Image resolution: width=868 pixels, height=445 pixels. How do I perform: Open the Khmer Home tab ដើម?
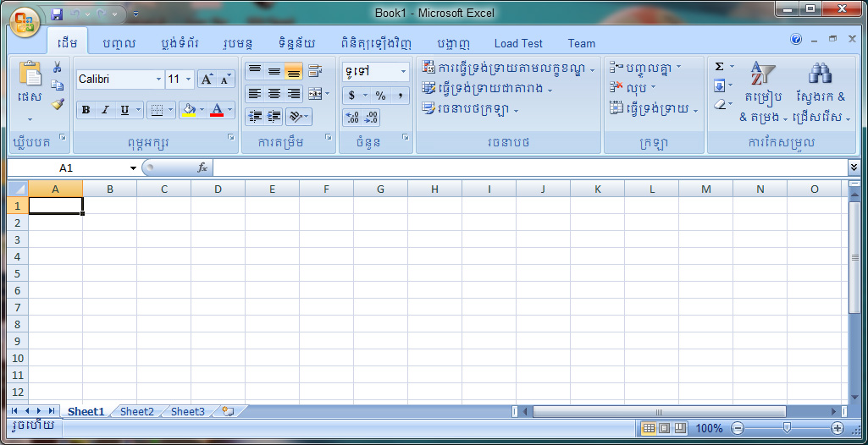coord(67,43)
